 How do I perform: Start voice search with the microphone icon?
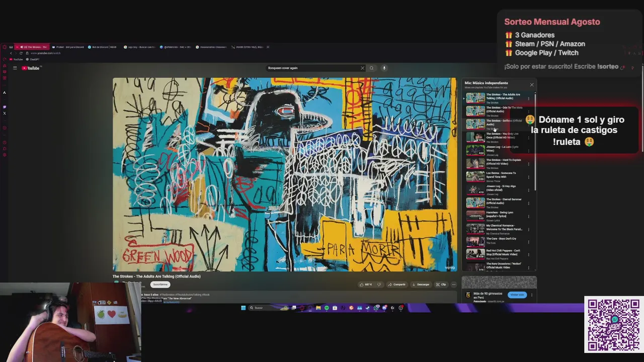click(384, 68)
